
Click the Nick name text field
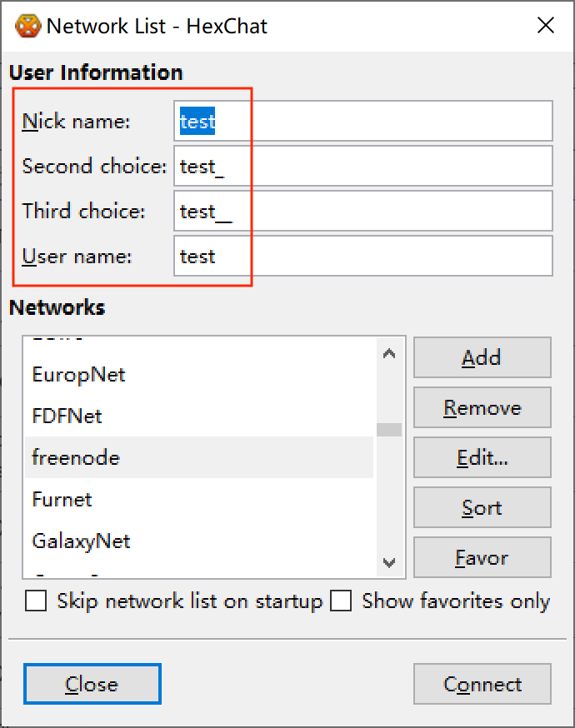coord(363,122)
